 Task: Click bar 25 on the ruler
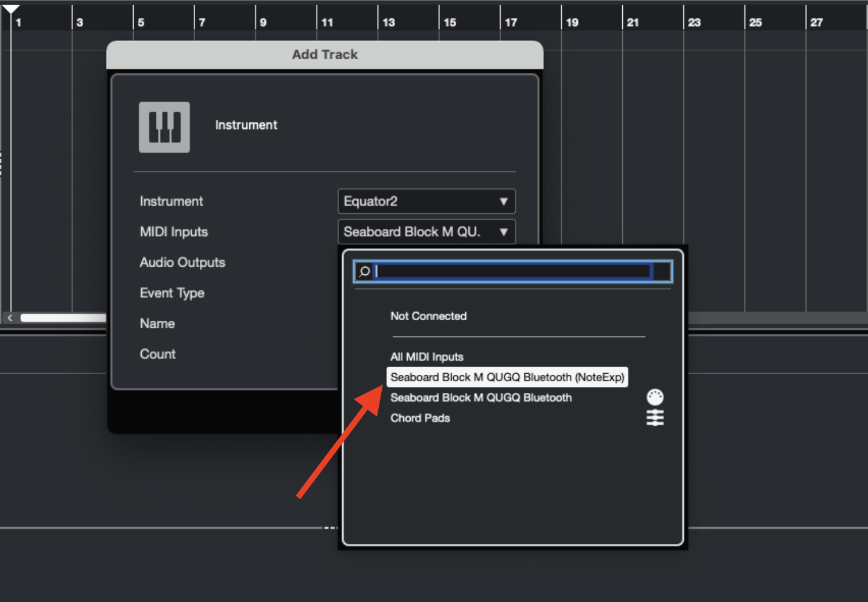755,22
